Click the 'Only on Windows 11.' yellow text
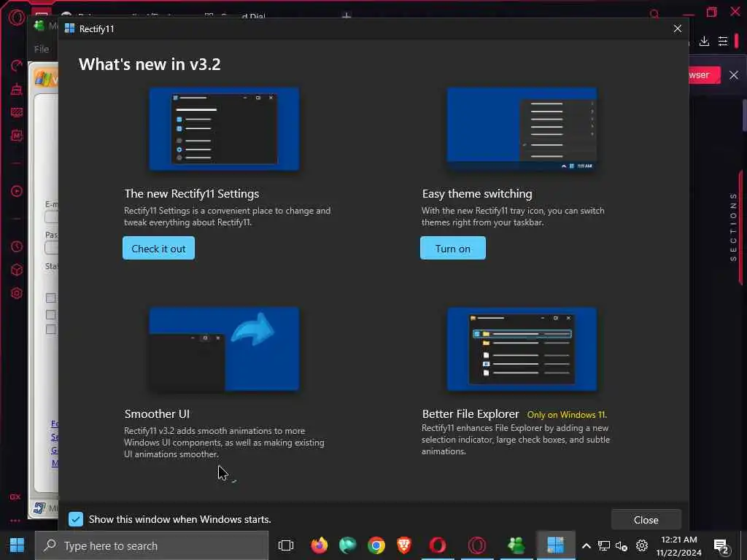Image resolution: width=747 pixels, height=560 pixels. pyautogui.click(x=567, y=415)
